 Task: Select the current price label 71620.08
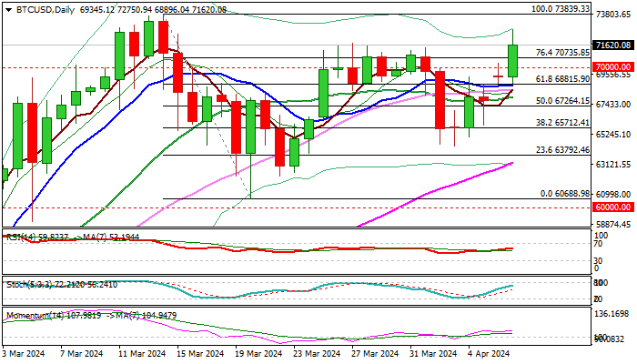click(x=612, y=45)
